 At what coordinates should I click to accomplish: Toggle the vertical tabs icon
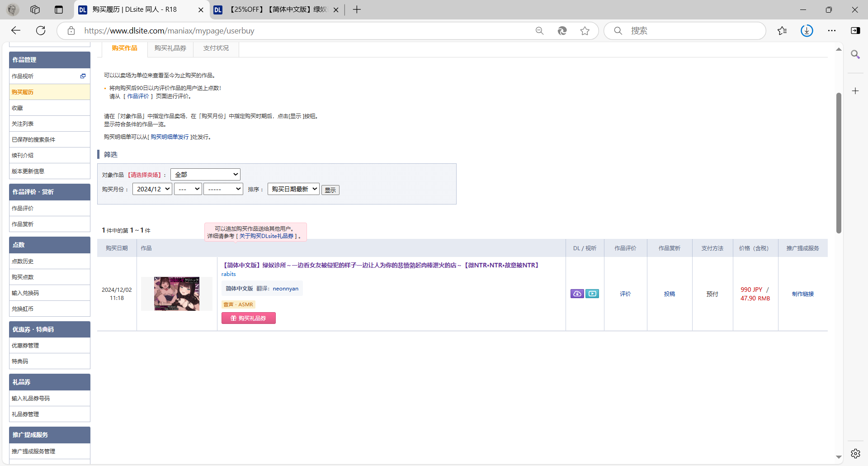click(x=59, y=10)
